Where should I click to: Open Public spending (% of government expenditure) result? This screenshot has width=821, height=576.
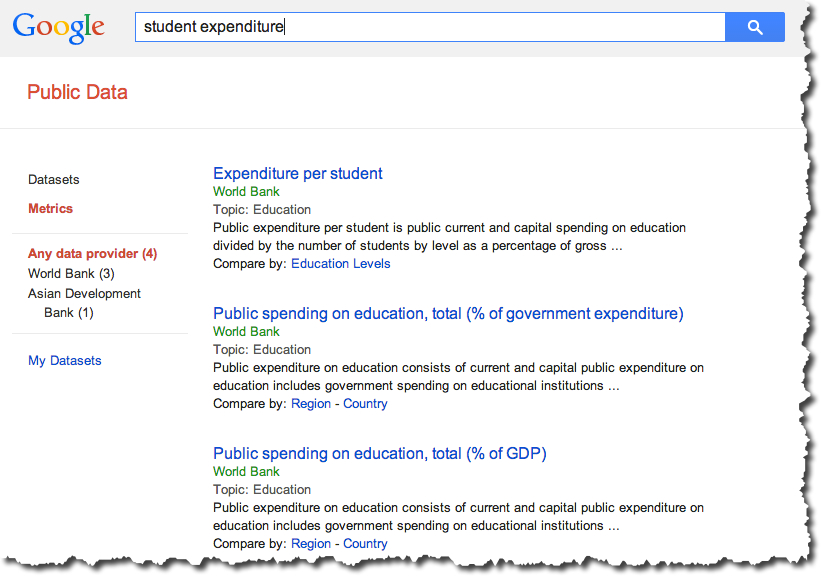click(x=448, y=313)
